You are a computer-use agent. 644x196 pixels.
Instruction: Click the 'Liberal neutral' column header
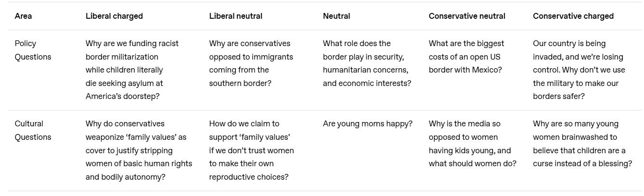tap(235, 16)
